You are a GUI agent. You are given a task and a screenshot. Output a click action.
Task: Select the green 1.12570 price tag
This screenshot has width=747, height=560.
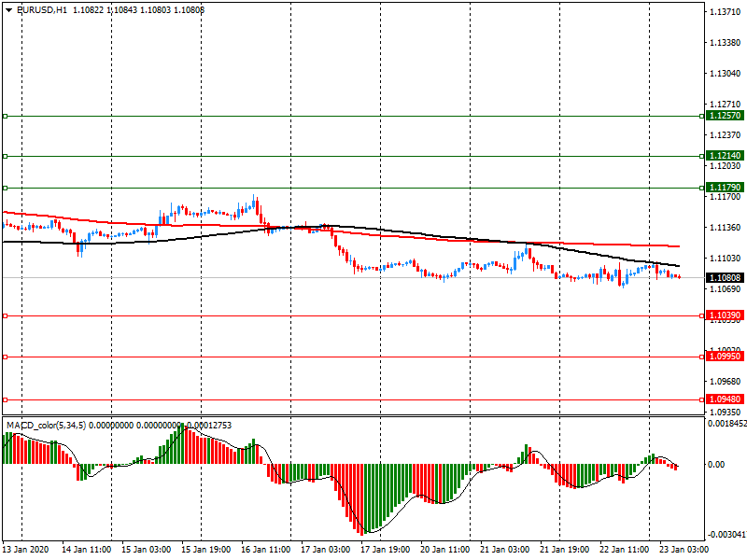(x=725, y=116)
